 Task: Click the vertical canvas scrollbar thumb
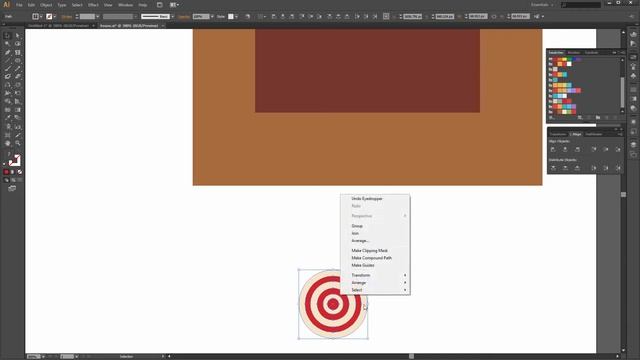(x=623, y=195)
